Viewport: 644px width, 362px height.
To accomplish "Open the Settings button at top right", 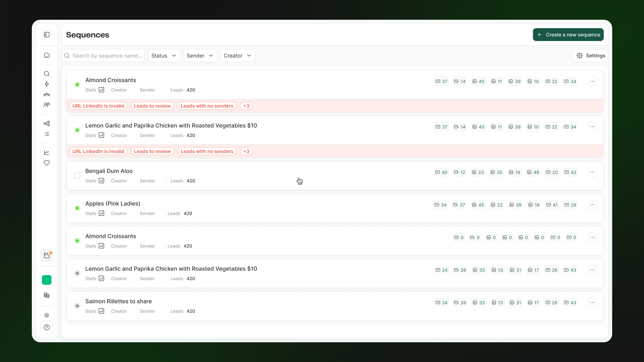I will pyautogui.click(x=591, y=56).
